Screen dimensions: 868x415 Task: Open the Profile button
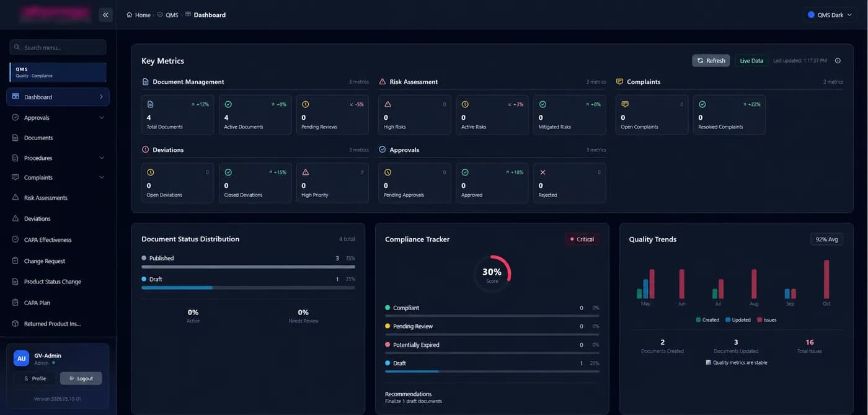[x=35, y=378]
